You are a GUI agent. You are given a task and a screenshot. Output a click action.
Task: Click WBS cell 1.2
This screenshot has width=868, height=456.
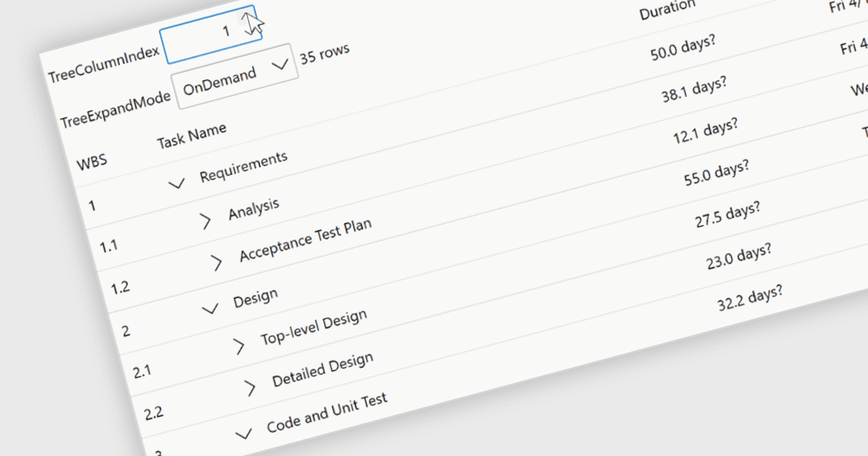click(x=120, y=288)
